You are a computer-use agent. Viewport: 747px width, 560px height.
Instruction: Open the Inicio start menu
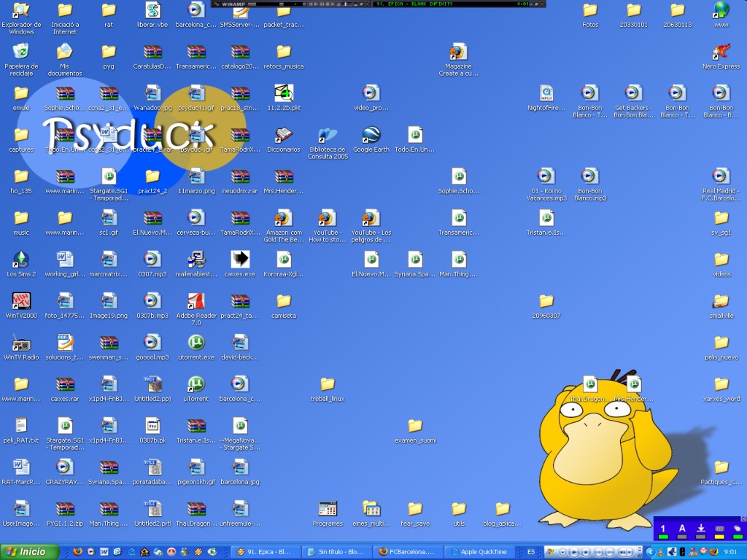click(x=29, y=552)
